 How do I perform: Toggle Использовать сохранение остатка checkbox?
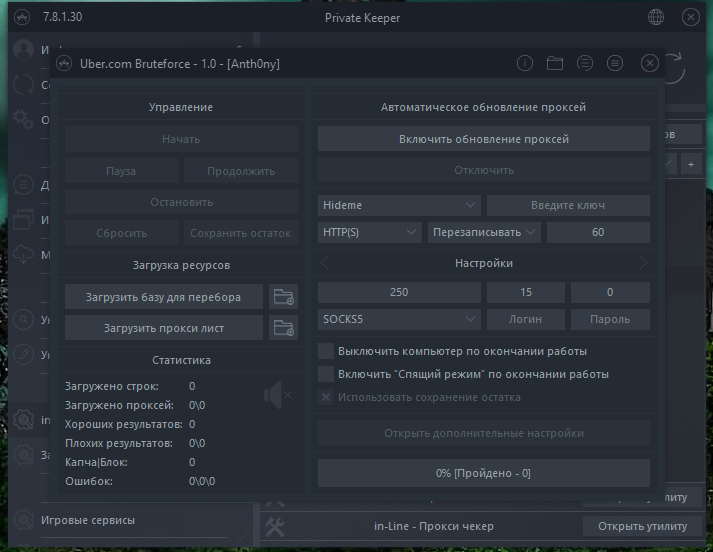click(326, 397)
